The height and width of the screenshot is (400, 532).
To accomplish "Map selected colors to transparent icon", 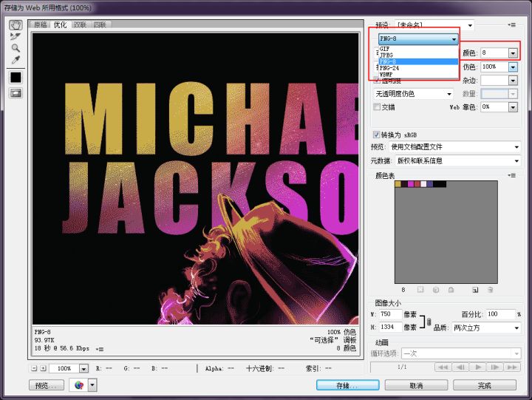I will [420, 290].
